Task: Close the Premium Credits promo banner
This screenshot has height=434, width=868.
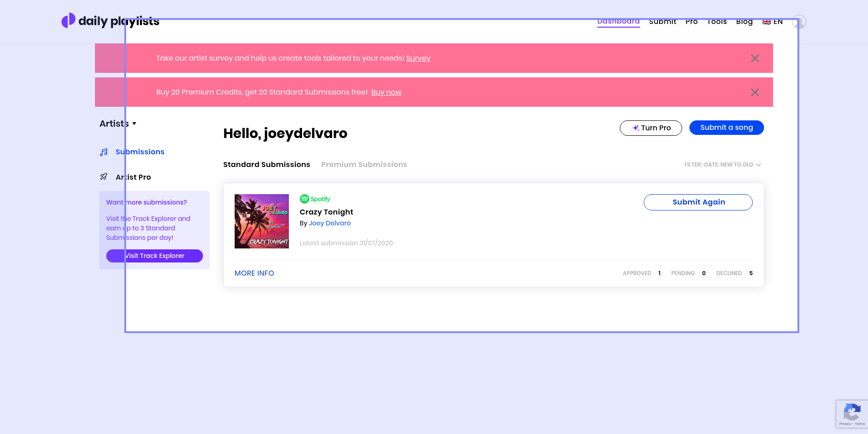Action: tap(755, 92)
